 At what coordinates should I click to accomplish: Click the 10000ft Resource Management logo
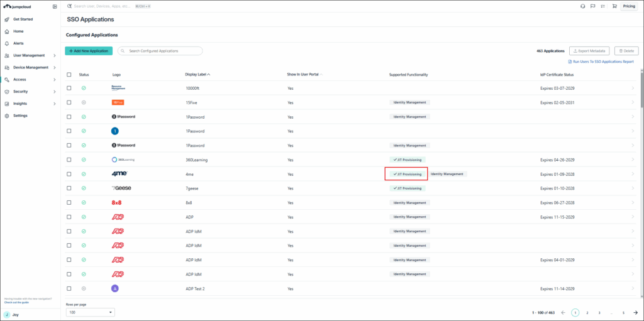118,88
